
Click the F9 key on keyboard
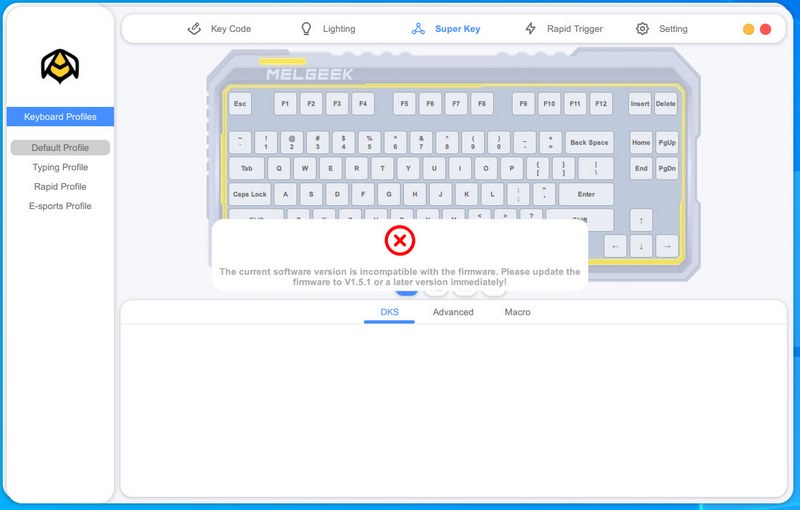click(523, 104)
